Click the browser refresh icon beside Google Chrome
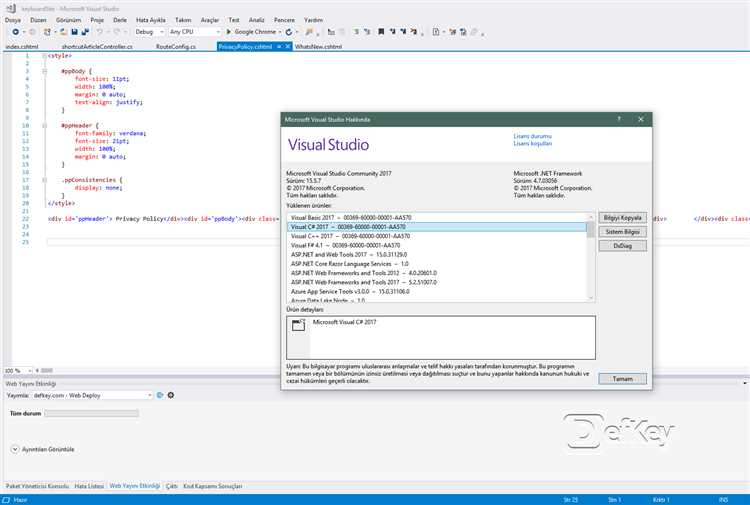The width and height of the screenshot is (750, 505). tap(290, 32)
